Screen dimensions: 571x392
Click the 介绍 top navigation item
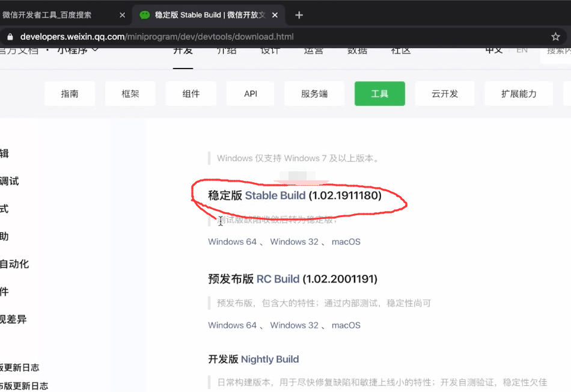pos(227,51)
